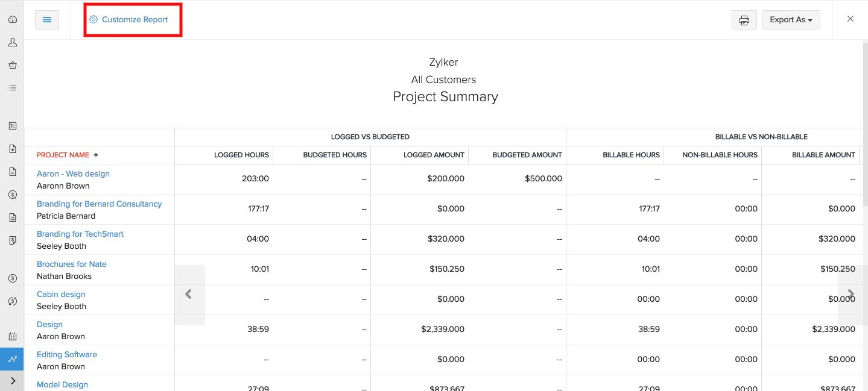
Task: Click the bulleted list icon in sidebar
Action: pos(12,88)
